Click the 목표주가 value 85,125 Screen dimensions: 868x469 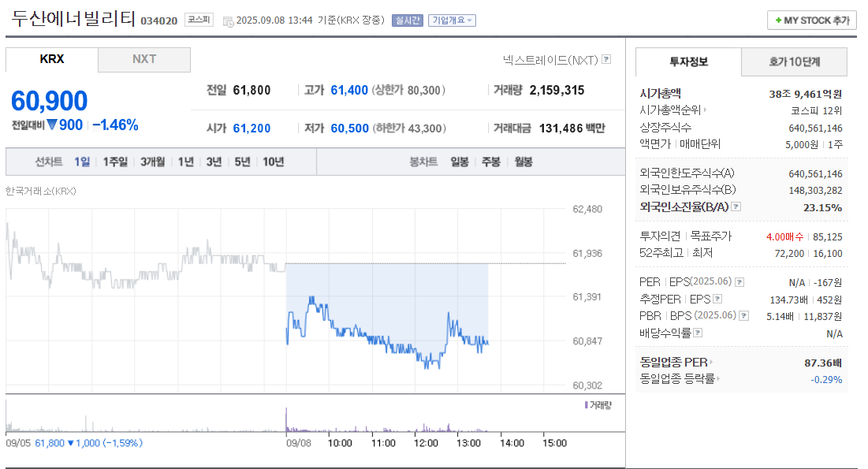click(x=828, y=237)
